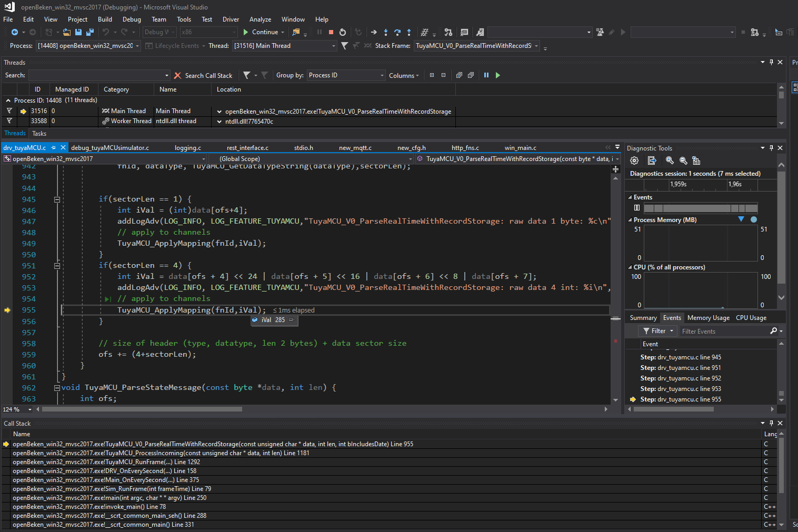The width and height of the screenshot is (798, 532).
Task: Switch to the Memory Usage tab
Action: [x=709, y=318]
